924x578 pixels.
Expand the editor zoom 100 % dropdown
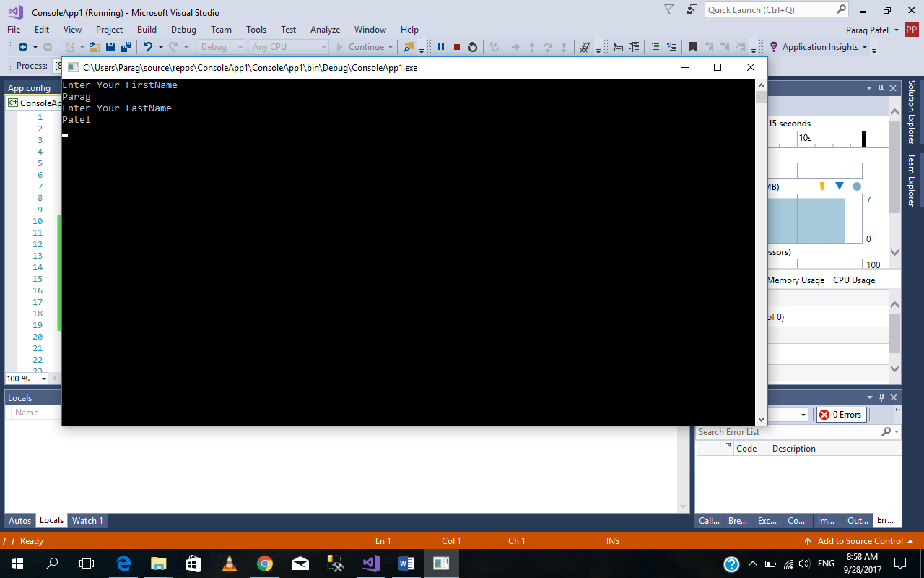[x=43, y=379]
